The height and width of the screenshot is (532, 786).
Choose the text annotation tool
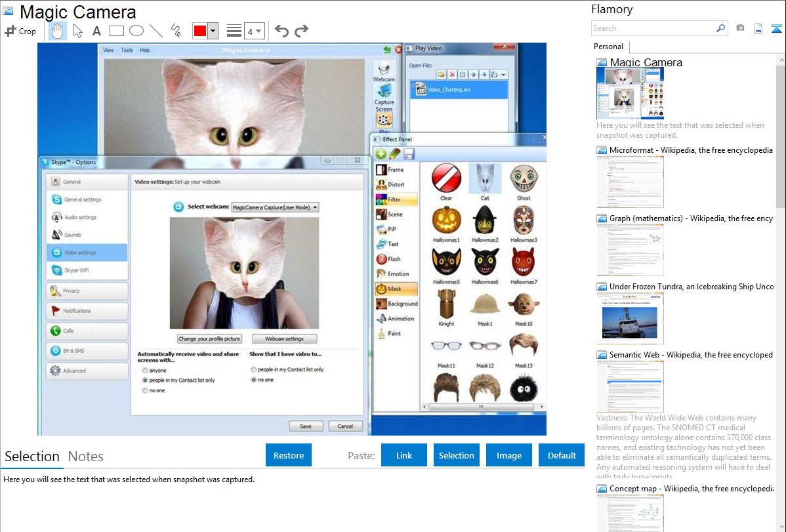[96, 31]
